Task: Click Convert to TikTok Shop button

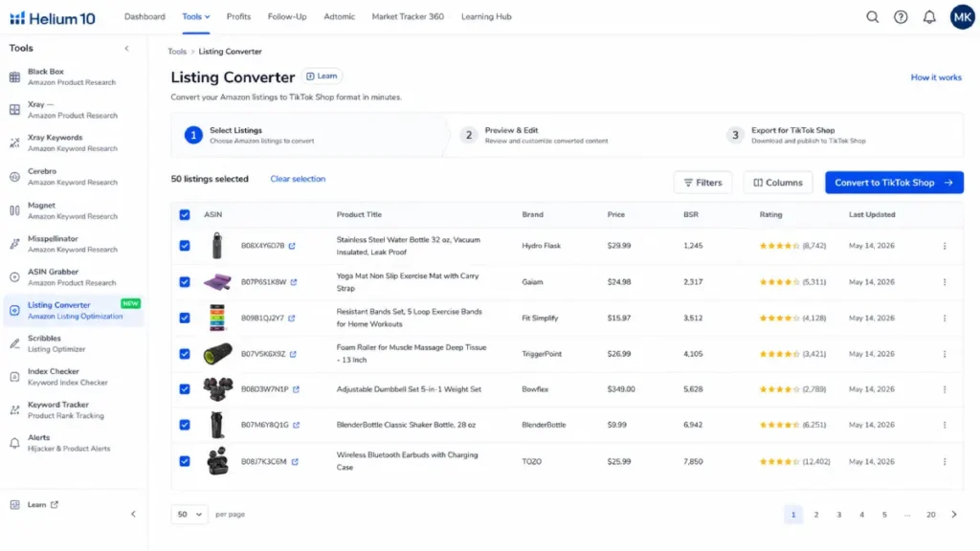Action: (x=894, y=183)
